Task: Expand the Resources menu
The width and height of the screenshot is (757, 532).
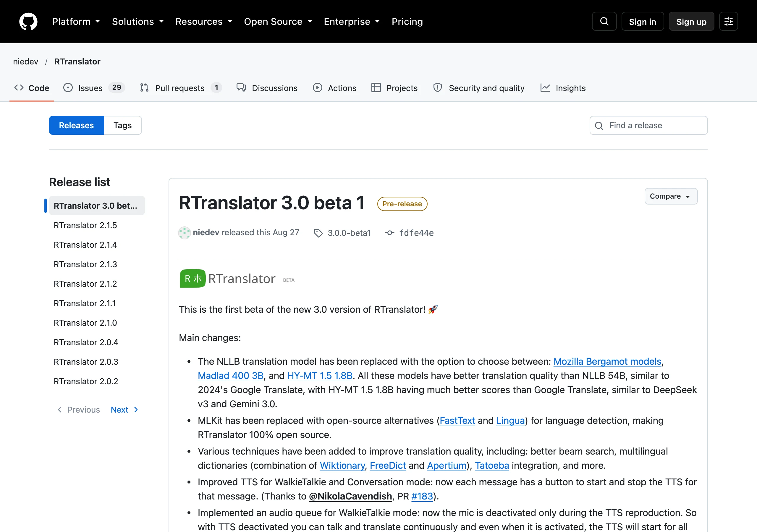Action: [x=204, y=21]
